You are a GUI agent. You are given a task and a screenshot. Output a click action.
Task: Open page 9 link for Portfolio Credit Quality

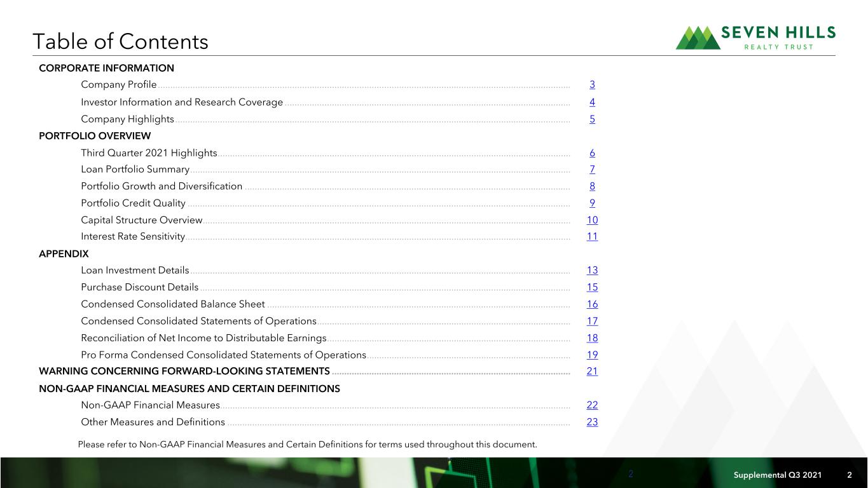coord(592,203)
